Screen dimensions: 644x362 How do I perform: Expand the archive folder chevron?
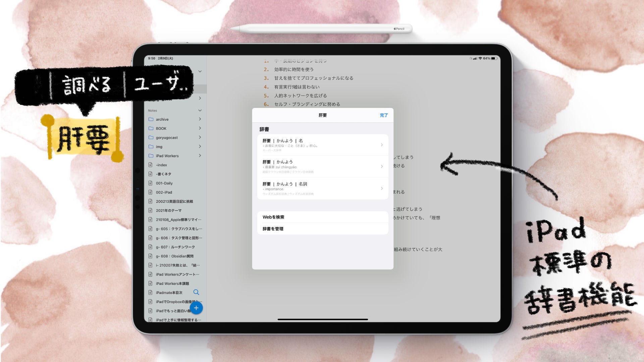tap(200, 119)
